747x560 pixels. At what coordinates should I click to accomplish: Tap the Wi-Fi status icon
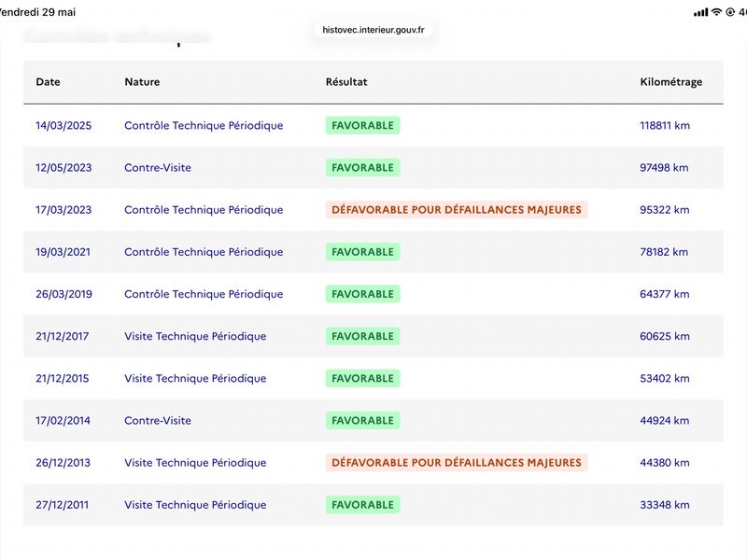coord(716,12)
